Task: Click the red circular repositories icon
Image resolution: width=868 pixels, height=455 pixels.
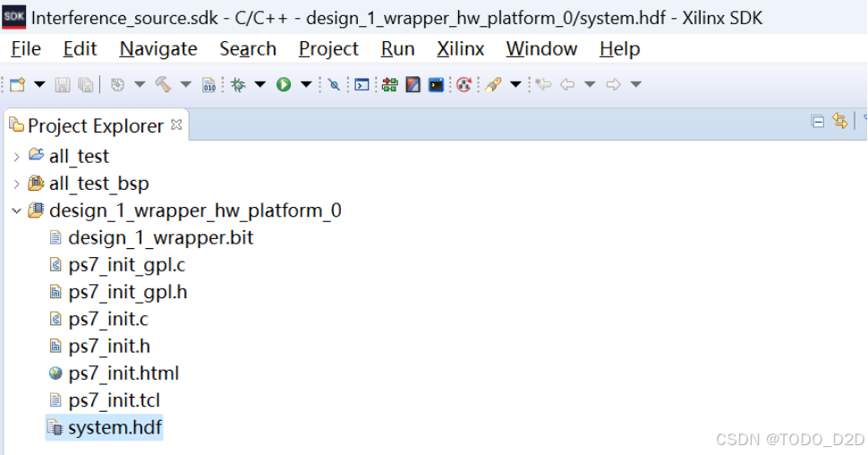Action: pyautogui.click(x=464, y=85)
